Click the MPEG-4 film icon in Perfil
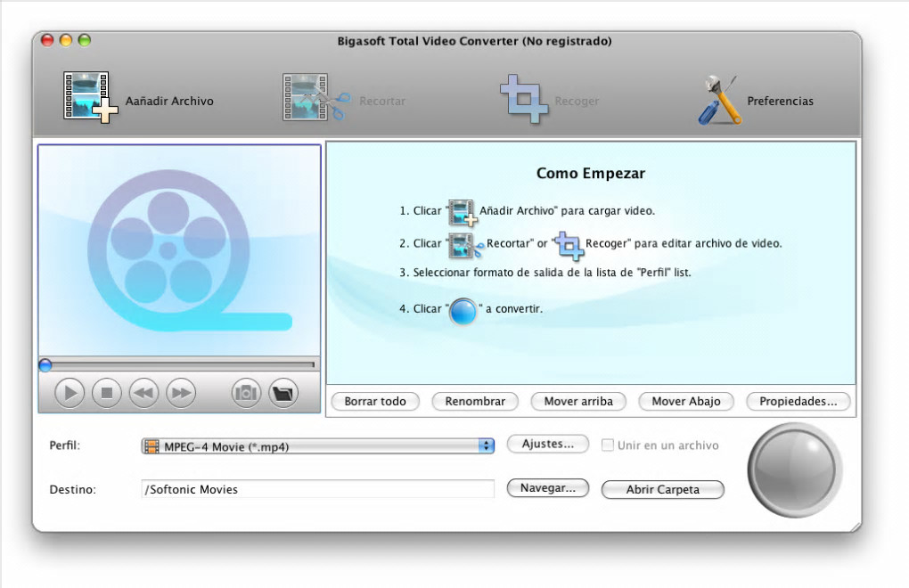 click(x=151, y=446)
